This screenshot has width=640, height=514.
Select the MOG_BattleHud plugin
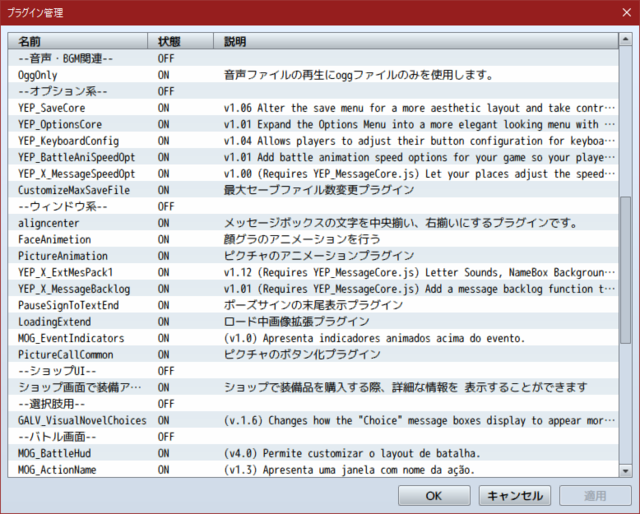313,453
